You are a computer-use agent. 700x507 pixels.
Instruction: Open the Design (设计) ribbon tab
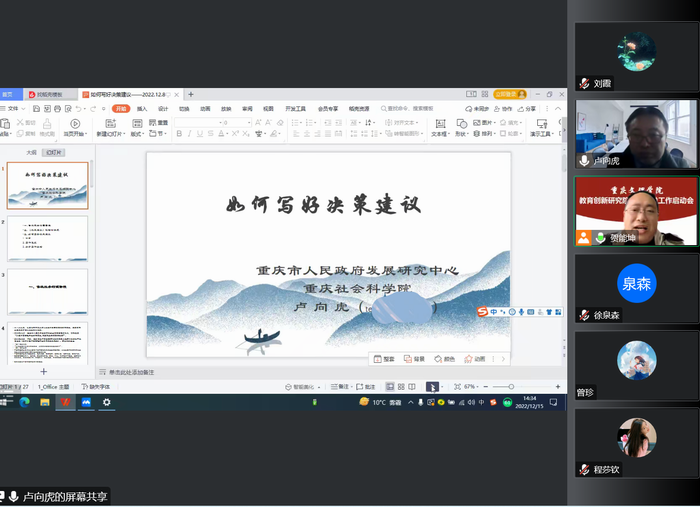163,108
